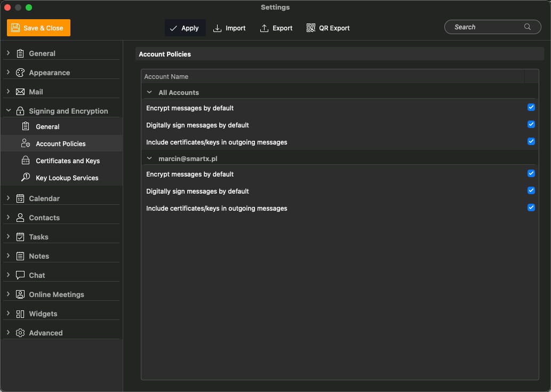
Task: Uncheck Encrypt messages by default for All Accounts
Action: [531, 108]
